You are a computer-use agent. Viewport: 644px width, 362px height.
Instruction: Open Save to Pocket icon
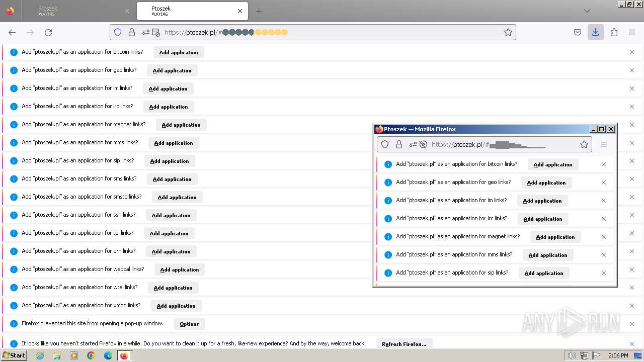pyautogui.click(x=578, y=32)
